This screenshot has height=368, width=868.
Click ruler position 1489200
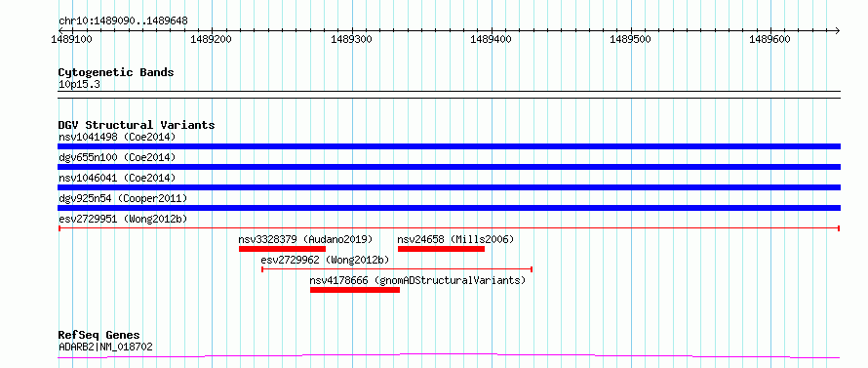click(x=211, y=39)
